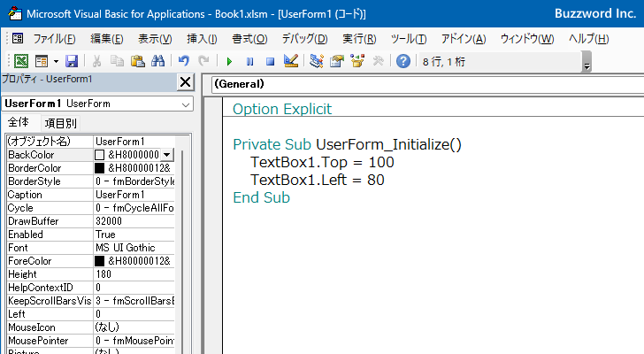
Task: Open Toolbox icon with wrench and hammer
Action: (378, 61)
